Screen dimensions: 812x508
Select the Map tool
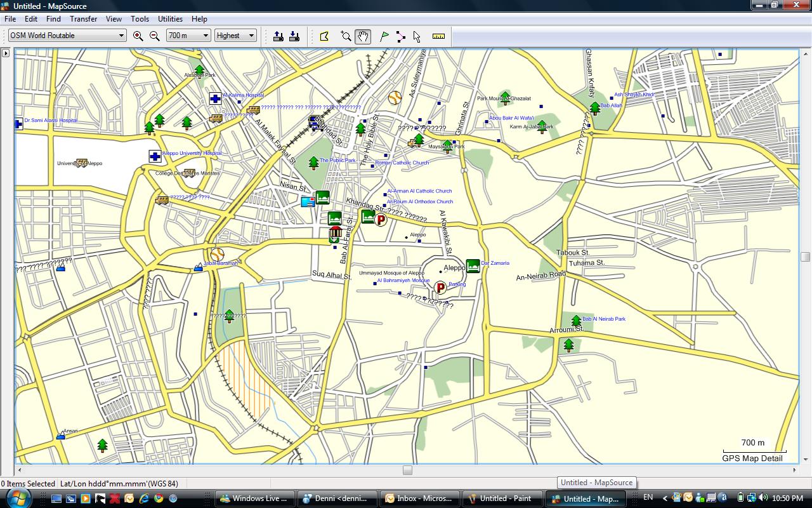pyautogui.click(x=325, y=36)
